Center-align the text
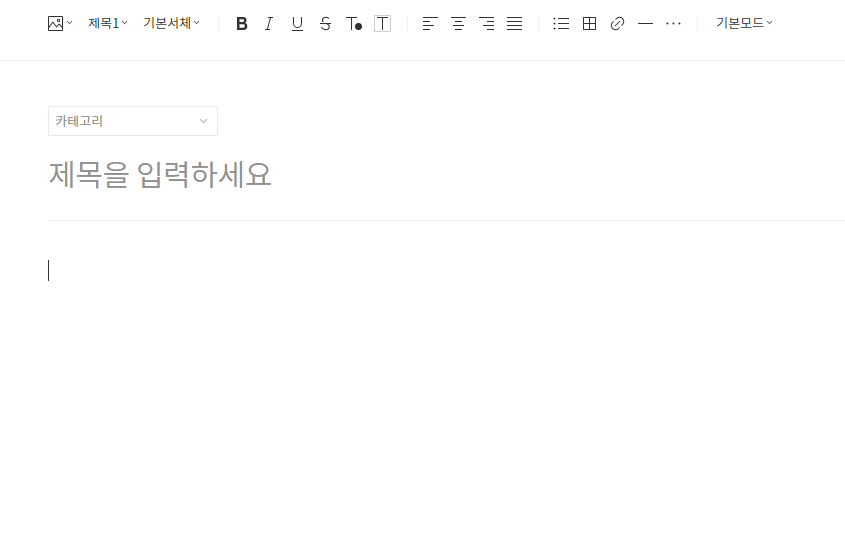Image resolution: width=845 pixels, height=543 pixels. pos(459,24)
